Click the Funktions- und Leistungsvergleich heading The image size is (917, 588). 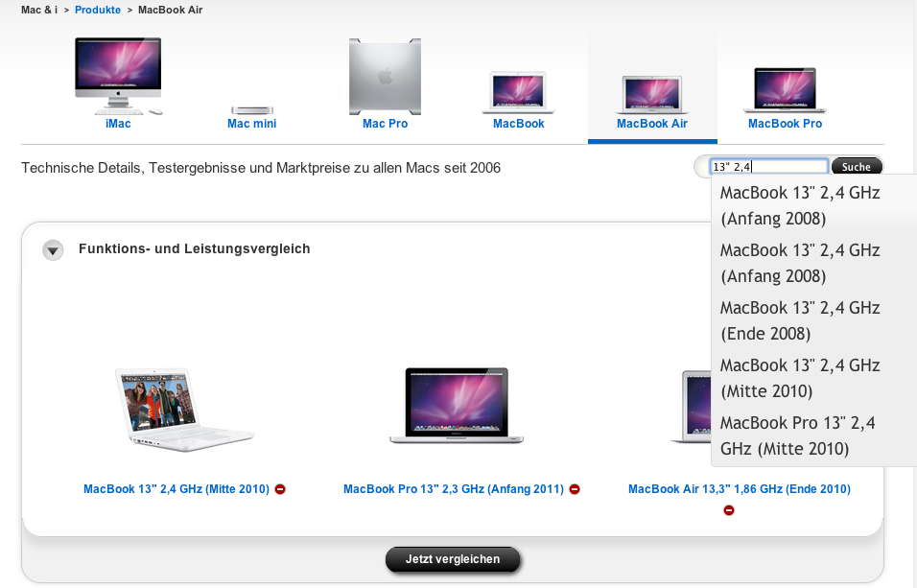[194, 248]
